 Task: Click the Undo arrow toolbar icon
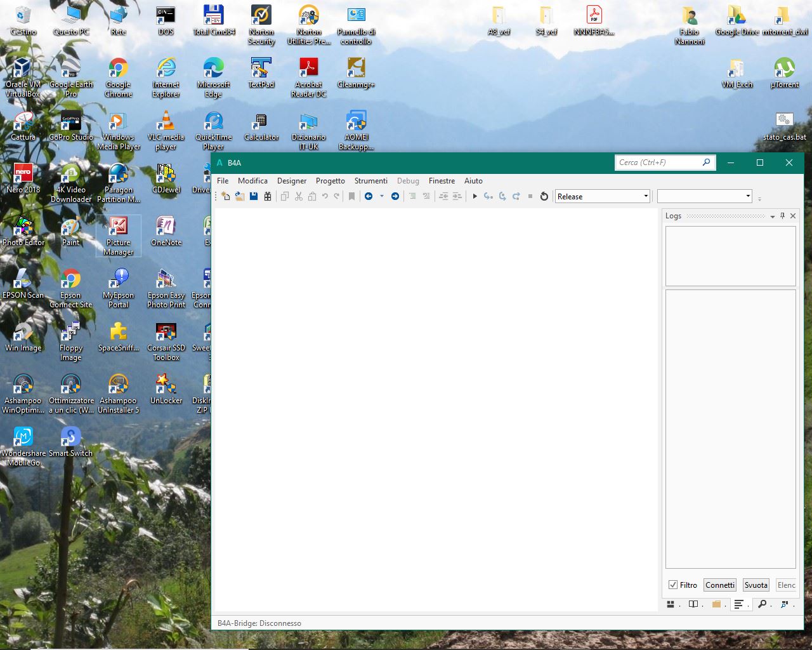pos(325,196)
